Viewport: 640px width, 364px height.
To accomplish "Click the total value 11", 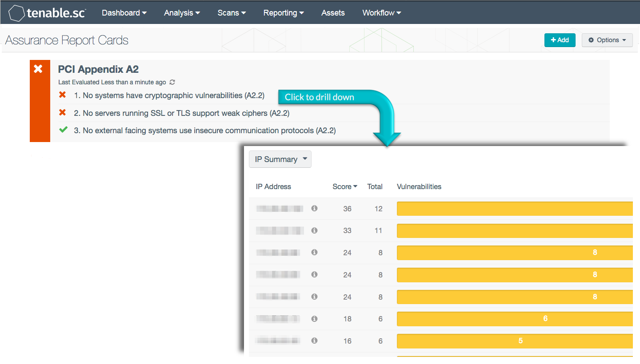I will pyautogui.click(x=378, y=231).
